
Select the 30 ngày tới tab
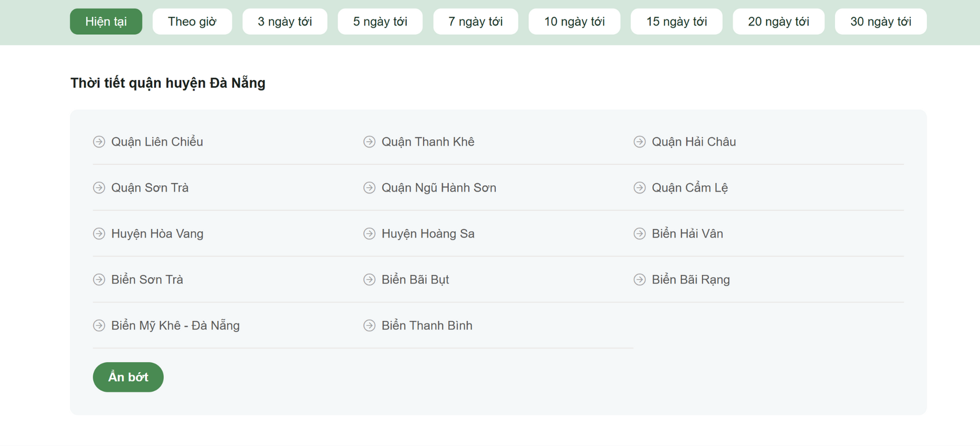click(880, 21)
